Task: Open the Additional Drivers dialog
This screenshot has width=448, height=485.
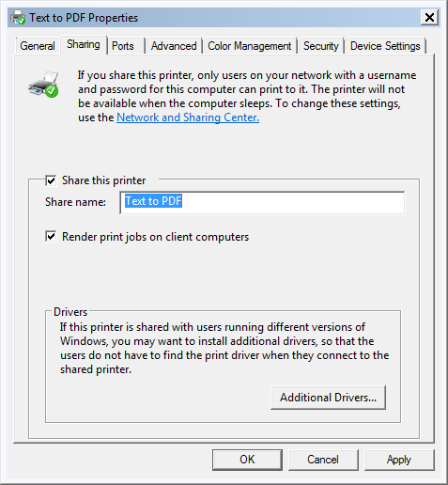Action: coord(328,398)
